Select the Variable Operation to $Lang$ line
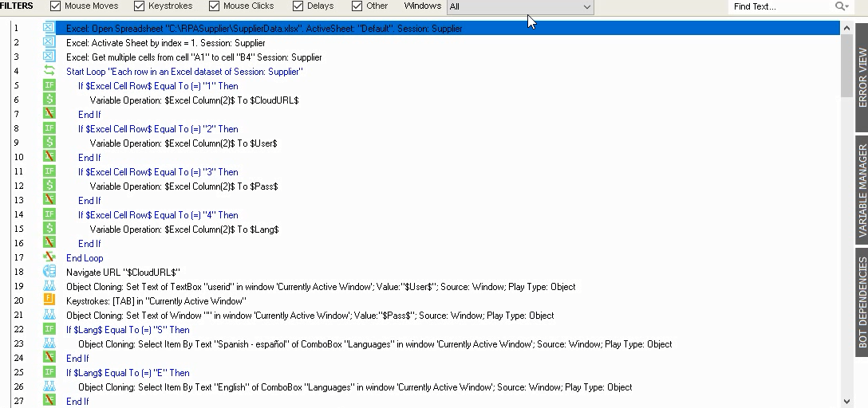Viewport: 868px width, 408px height. click(x=183, y=229)
